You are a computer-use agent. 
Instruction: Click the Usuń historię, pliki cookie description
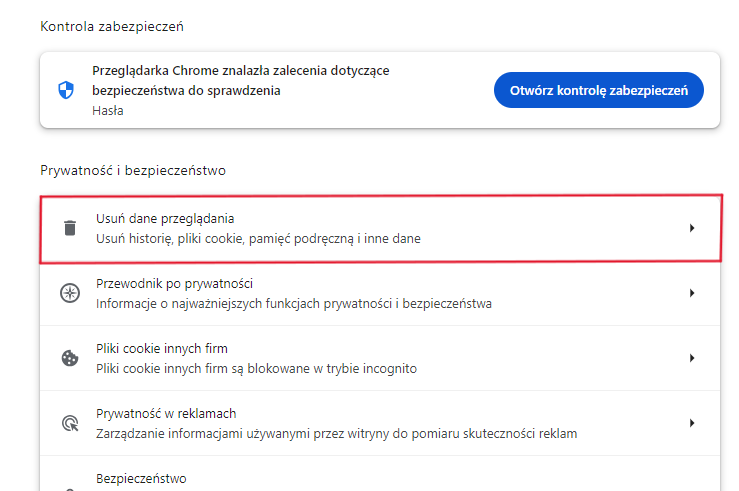pyautogui.click(x=258, y=239)
